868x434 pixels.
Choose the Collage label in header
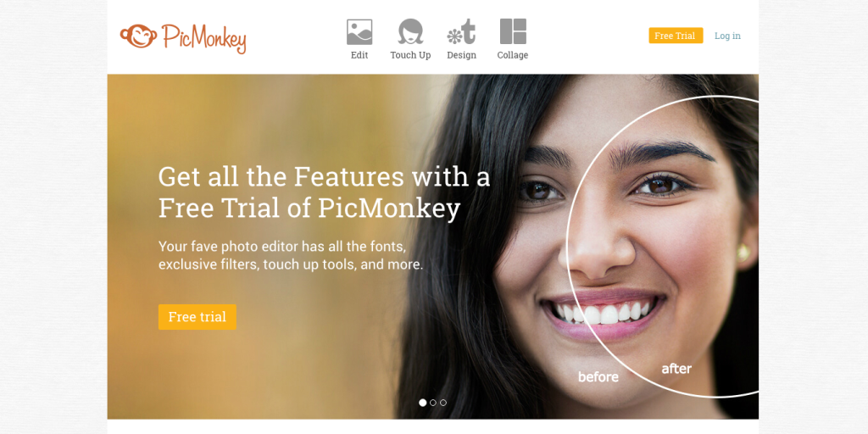513,55
